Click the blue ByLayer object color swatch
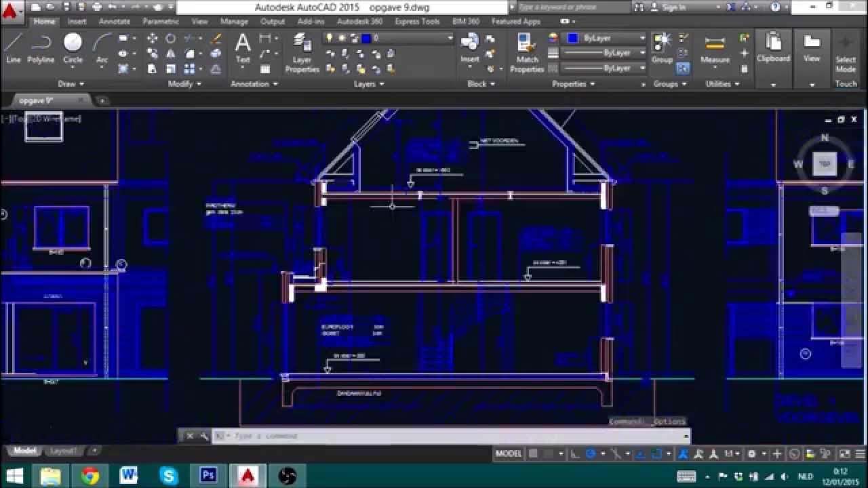Viewport: 868px width, 488px height. point(572,39)
